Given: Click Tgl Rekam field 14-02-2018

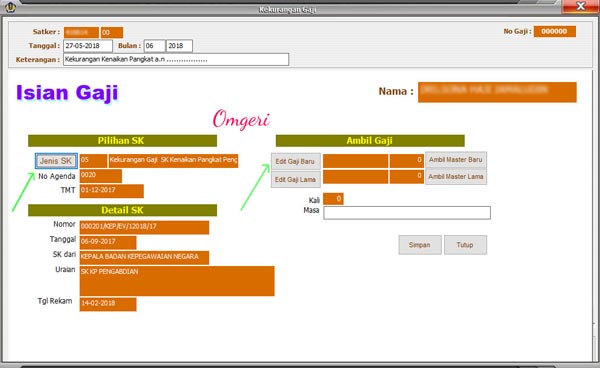Looking at the screenshot, I should coord(108,304).
